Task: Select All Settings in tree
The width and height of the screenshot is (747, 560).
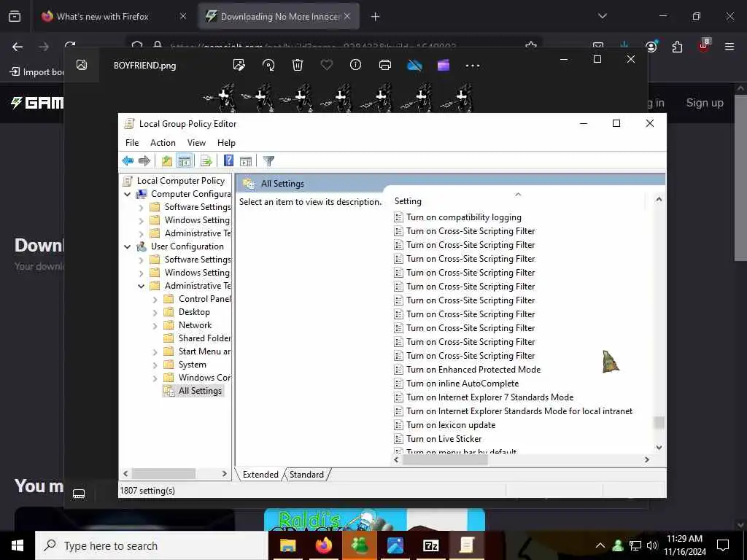Action: pos(193,391)
